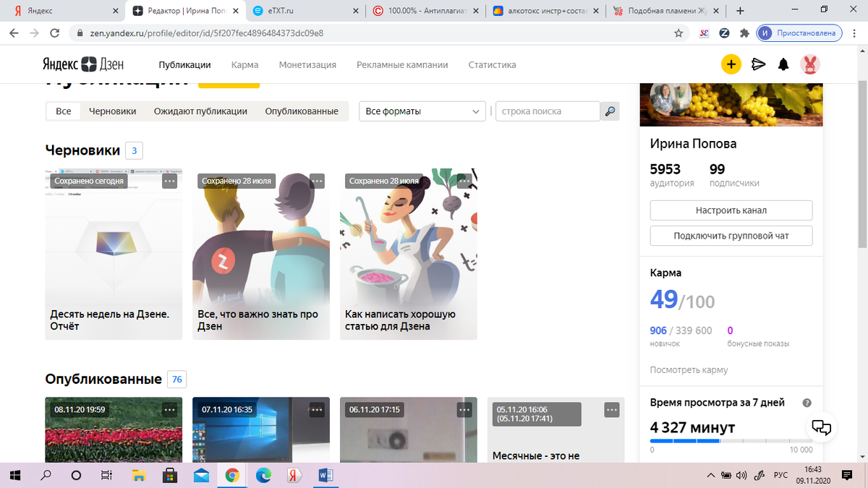Click 'Подключить групповой чат' button

pos(731,236)
